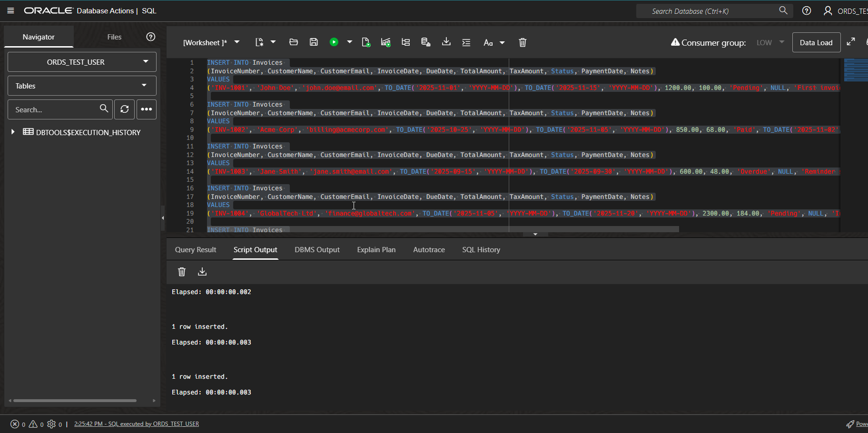This screenshot has width=868, height=433.
Task: Click the Data Load button
Action: point(816,42)
